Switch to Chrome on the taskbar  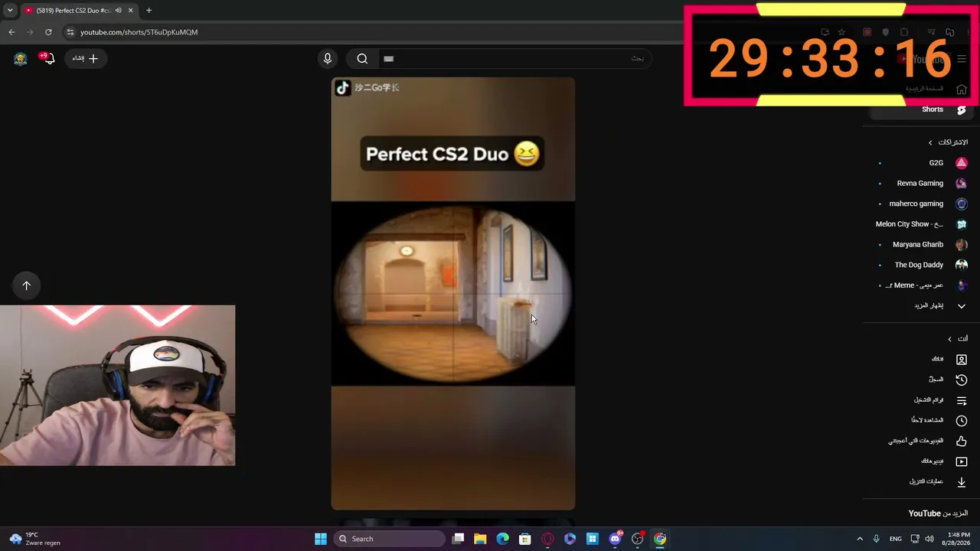(x=660, y=539)
